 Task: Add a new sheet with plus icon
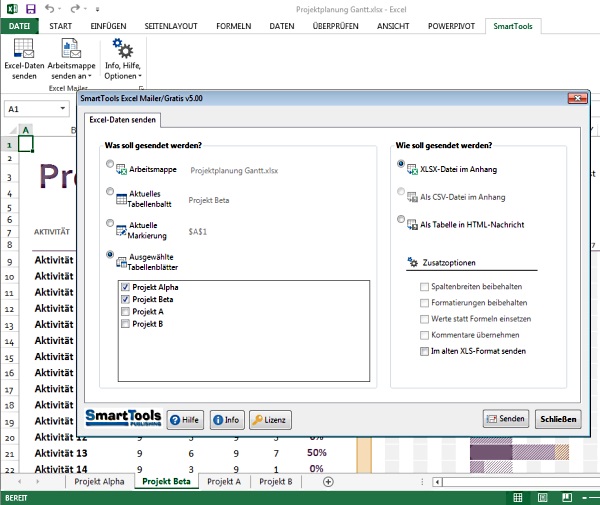328,482
